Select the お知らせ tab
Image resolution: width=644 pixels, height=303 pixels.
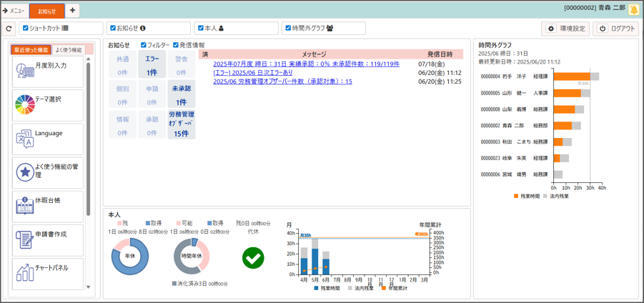coord(46,11)
